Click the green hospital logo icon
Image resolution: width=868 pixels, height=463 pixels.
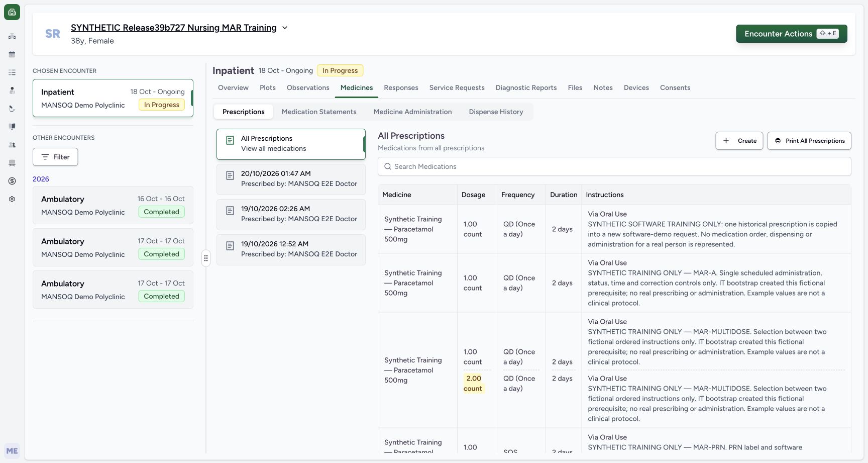click(x=12, y=12)
